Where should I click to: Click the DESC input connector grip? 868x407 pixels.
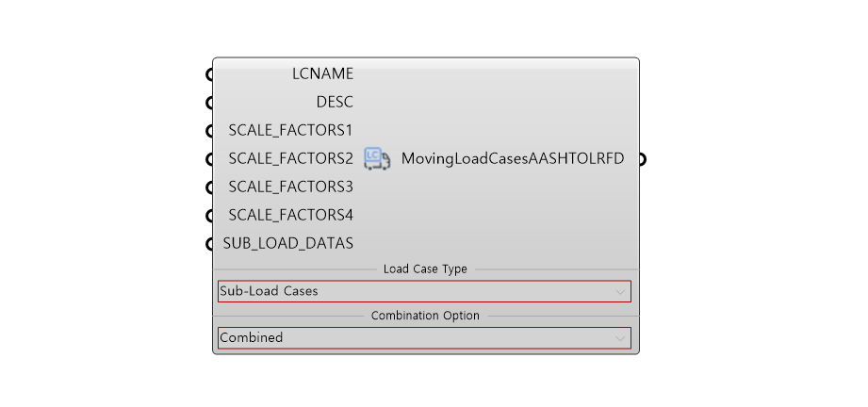click(210, 103)
